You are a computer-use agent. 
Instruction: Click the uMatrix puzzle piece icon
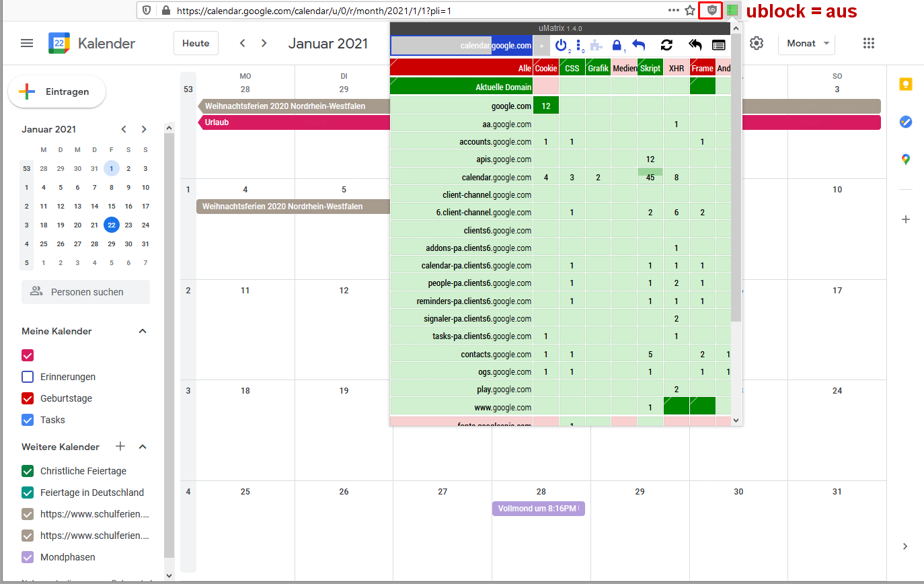pyautogui.click(x=596, y=45)
